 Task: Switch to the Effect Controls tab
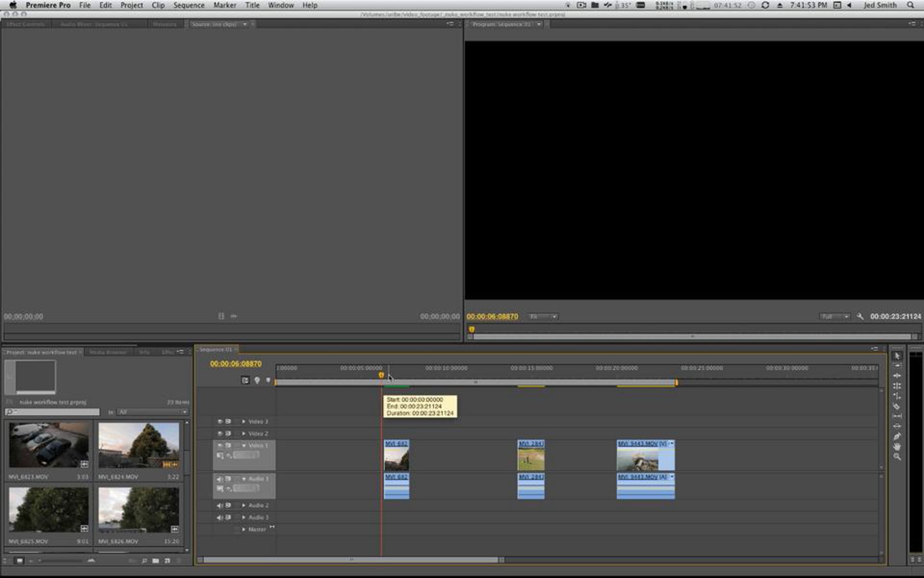click(x=26, y=24)
